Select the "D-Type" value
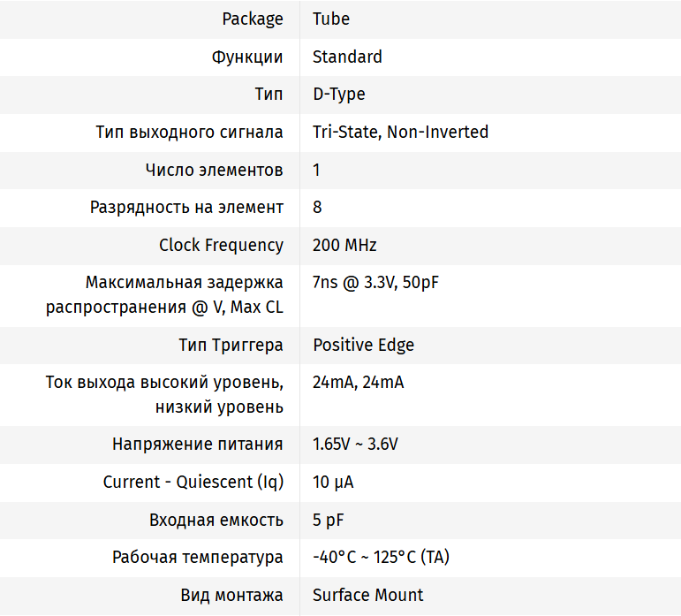The height and width of the screenshot is (616, 681). (339, 95)
